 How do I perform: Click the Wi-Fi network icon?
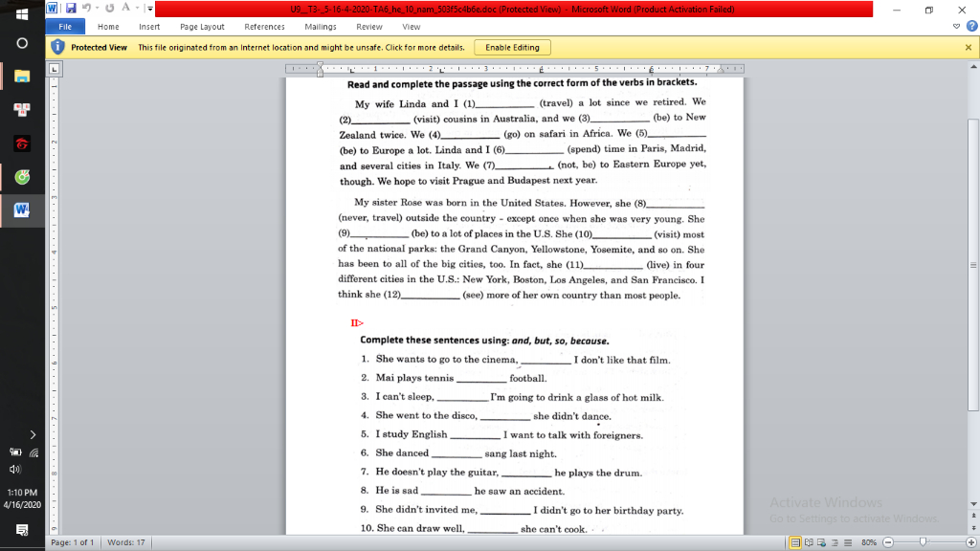tap(33, 452)
